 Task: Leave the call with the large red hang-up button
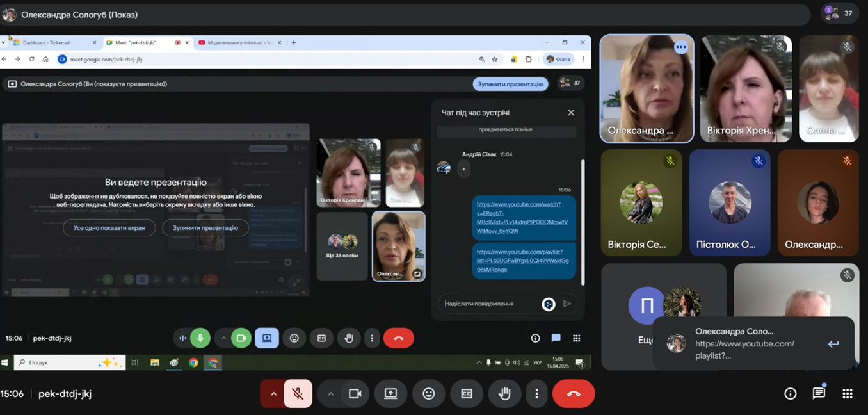click(x=573, y=394)
